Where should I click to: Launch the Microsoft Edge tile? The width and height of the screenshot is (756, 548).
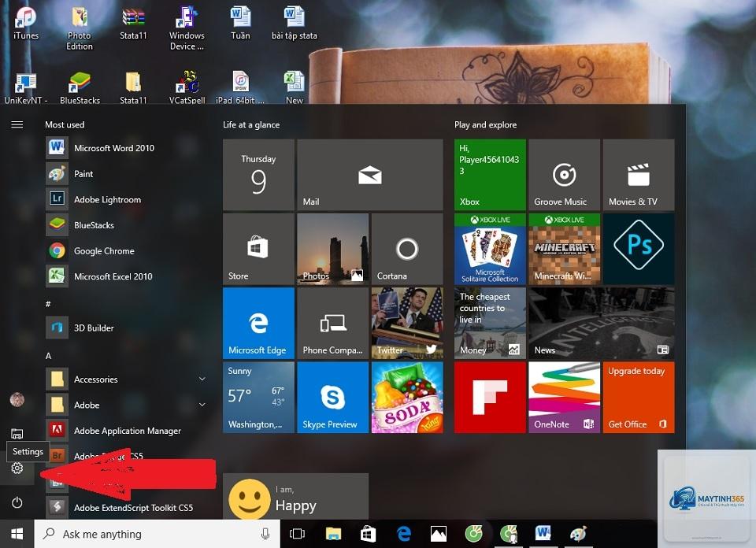(x=258, y=324)
